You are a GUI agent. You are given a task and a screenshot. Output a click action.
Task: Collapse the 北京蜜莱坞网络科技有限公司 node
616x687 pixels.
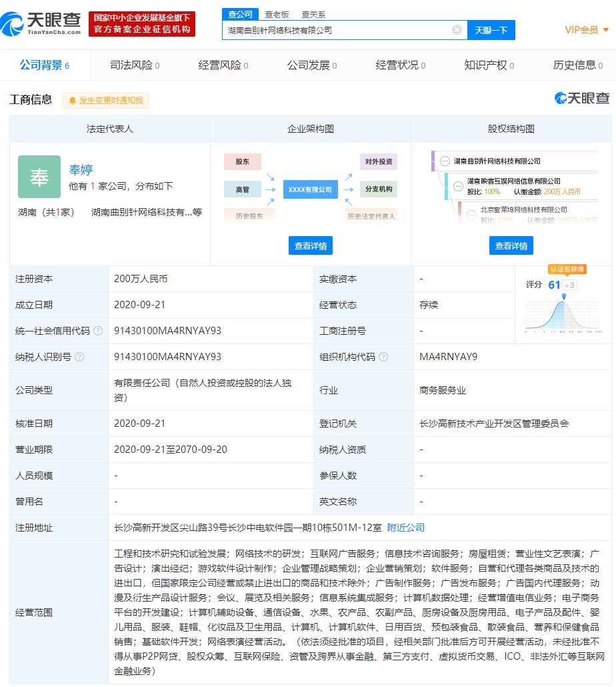(471, 215)
